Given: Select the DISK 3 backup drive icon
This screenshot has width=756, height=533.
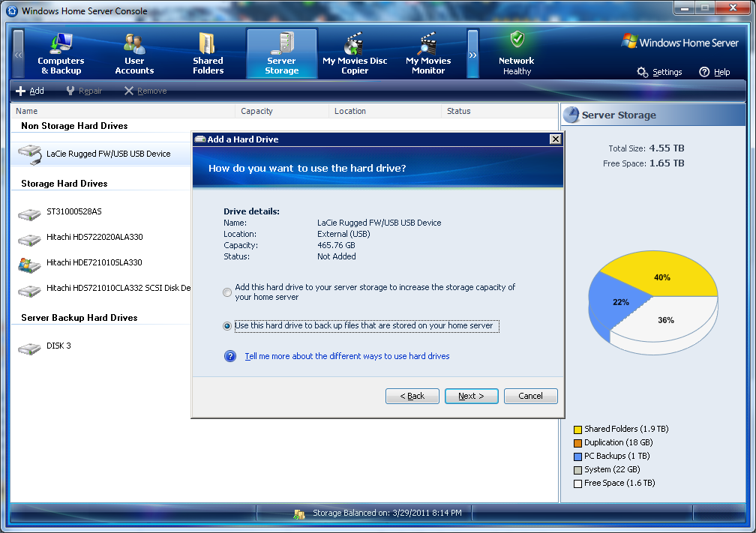Looking at the screenshot, I should 29,348.
